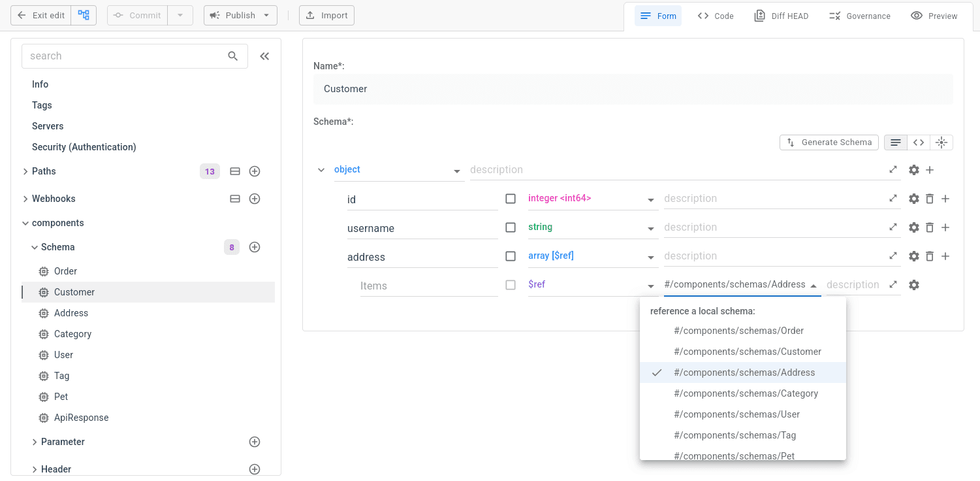Add a new webhook with plus icon
The image size is (980, 481).
click(255, 199)
